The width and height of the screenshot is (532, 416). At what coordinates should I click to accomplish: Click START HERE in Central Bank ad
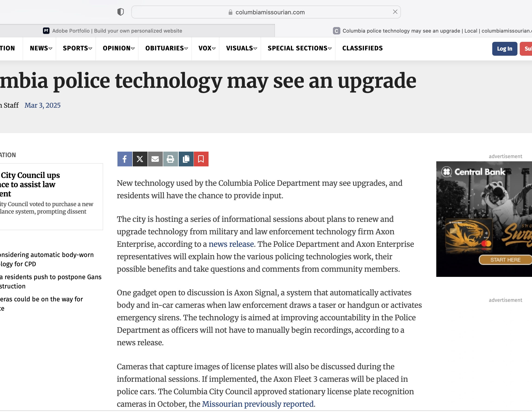[505, 260]
